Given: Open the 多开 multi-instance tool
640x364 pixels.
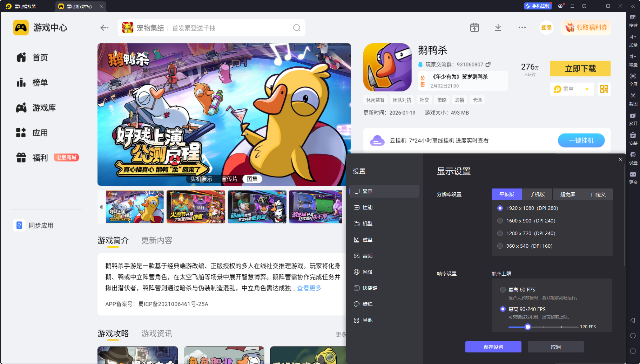Looking at the screenshot, I should click(x=633, y=119).
